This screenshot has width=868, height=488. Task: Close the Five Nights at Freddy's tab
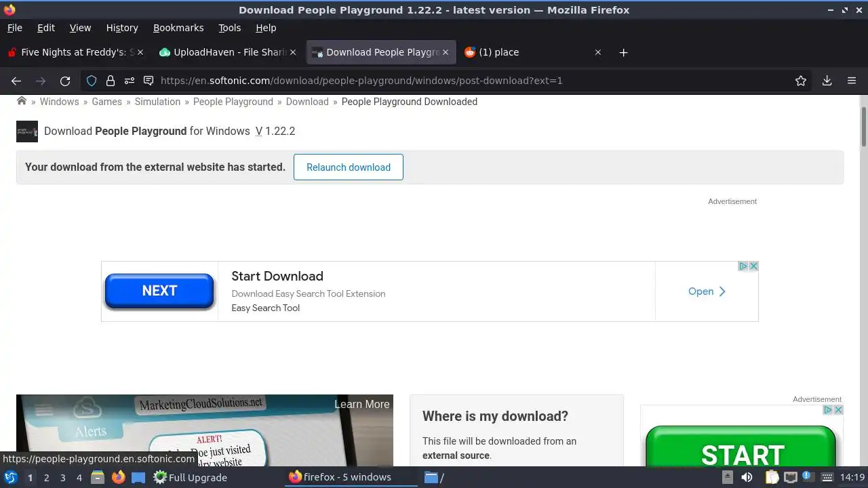click(140, 52)
